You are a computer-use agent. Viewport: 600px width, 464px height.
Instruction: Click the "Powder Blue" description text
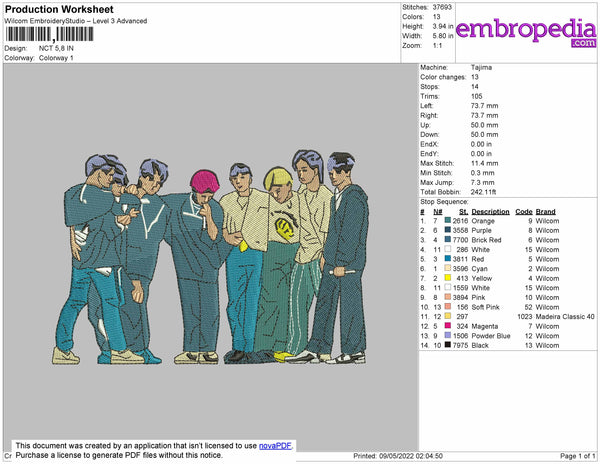(x=491, y=336)
